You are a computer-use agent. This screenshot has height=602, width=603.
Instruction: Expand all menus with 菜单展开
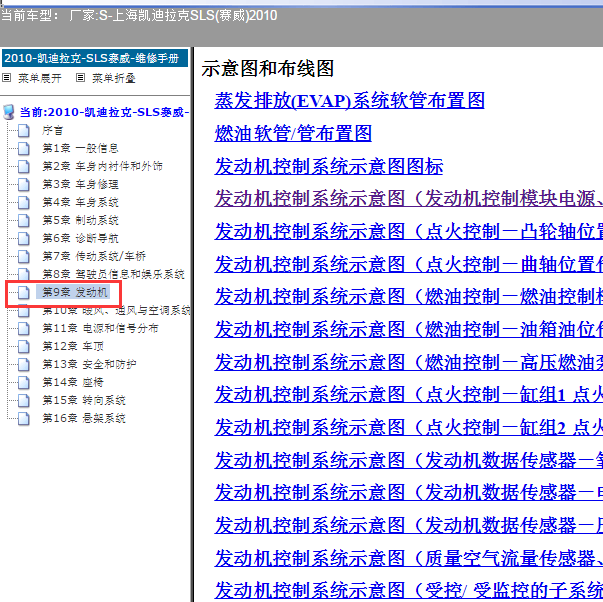click(x=40, y=78)
